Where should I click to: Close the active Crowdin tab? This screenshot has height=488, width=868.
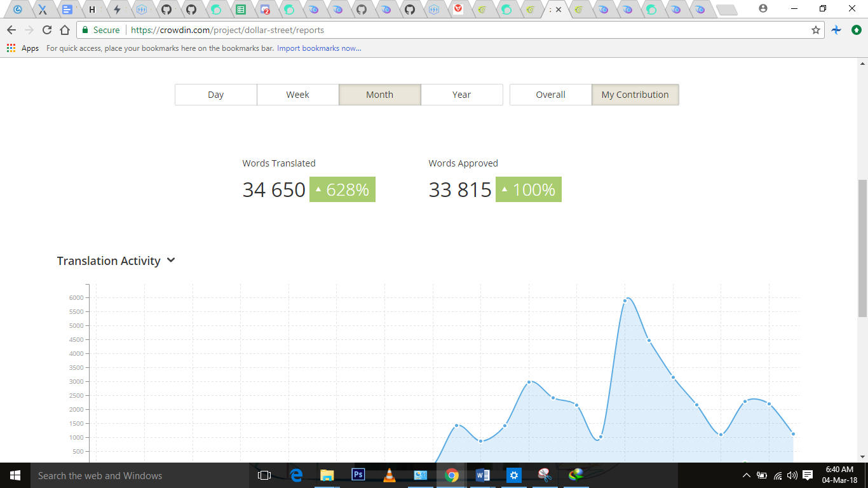(559, 10)
